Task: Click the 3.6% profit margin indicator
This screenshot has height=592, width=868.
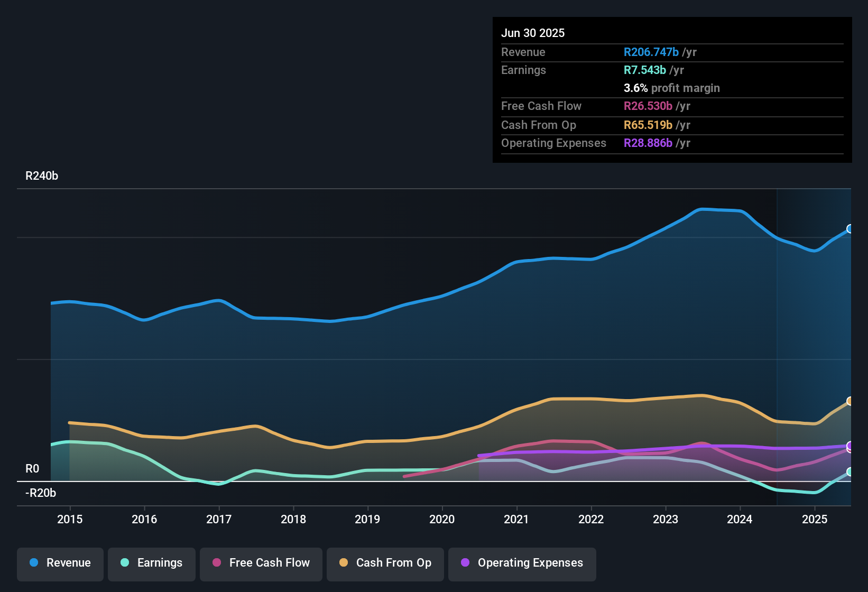Action: coord(672,88)
